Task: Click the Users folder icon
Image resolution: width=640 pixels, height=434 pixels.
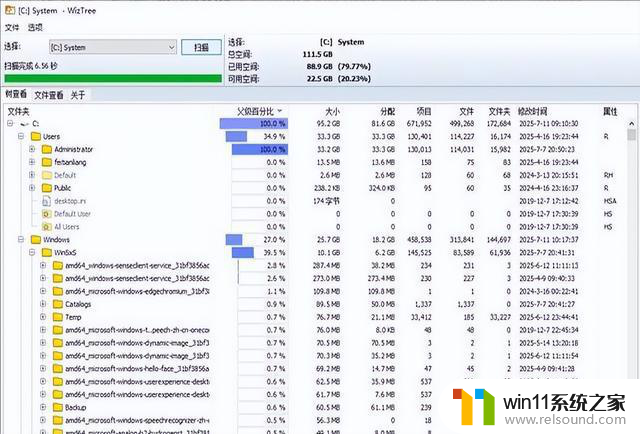Action: coord(36,136)
